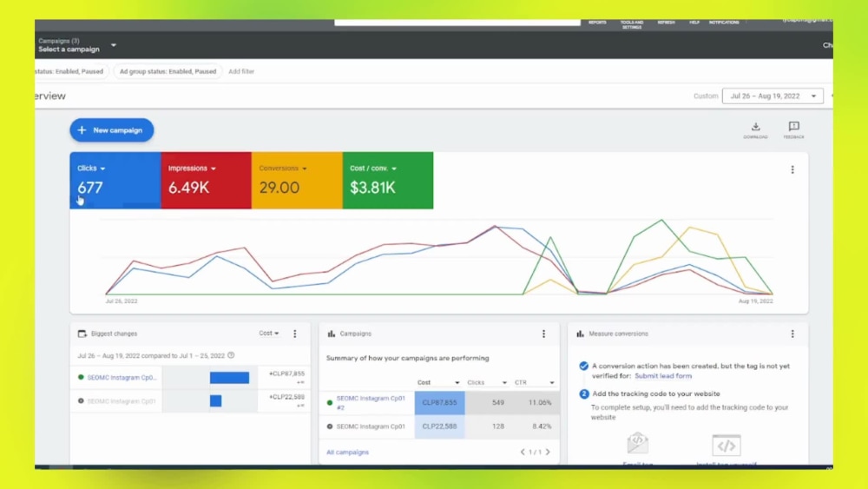Open the date range picker Jul 26 – Aug 19, 2022
Image resolution: width=868 pixels, height=489 pixels.
tap(773, 96)
